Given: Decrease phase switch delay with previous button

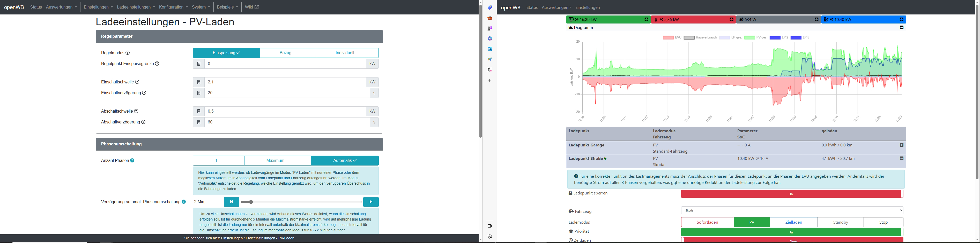Looking at the screenshot, I should [x=231, y=202].
